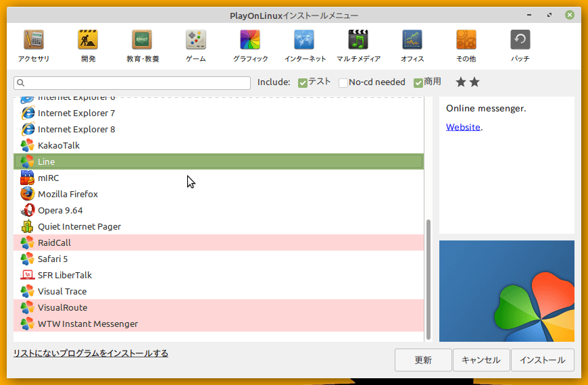This screenshot has width=588, height=385.
Task: Click the Safari 5 icon
Action: (28, 259)
